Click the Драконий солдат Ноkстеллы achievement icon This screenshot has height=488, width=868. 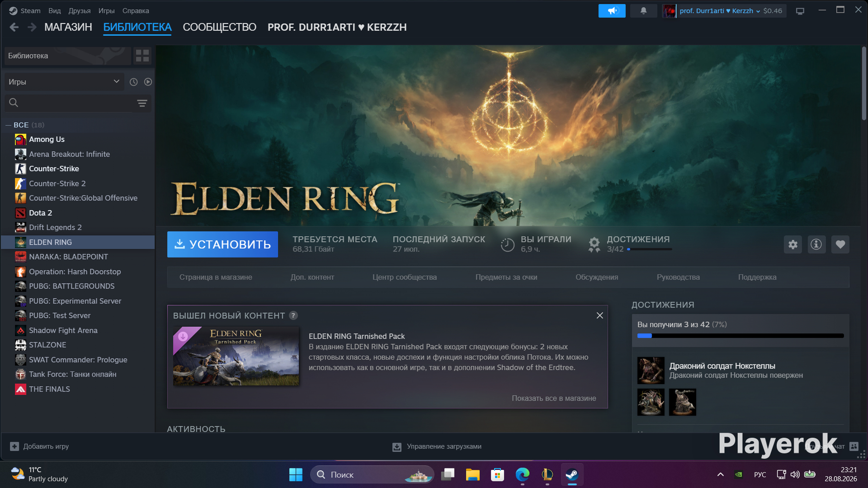(x=651, y=370)
